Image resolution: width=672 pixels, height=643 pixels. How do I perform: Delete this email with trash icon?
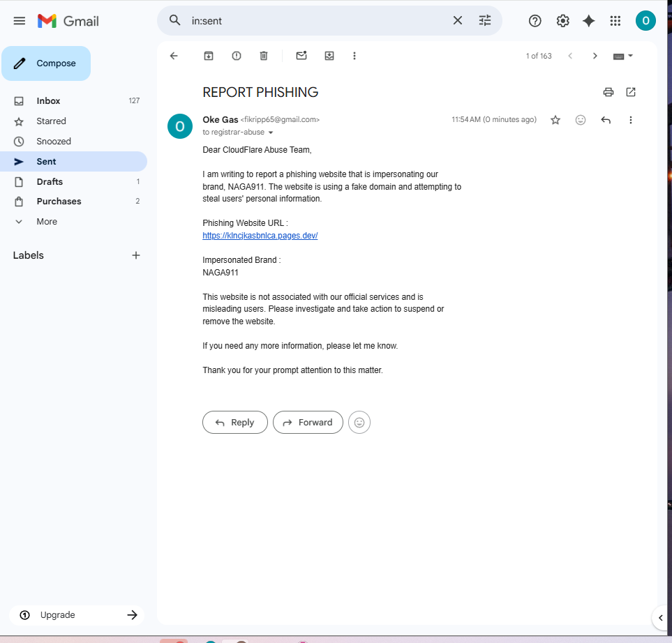pos(264,56)
